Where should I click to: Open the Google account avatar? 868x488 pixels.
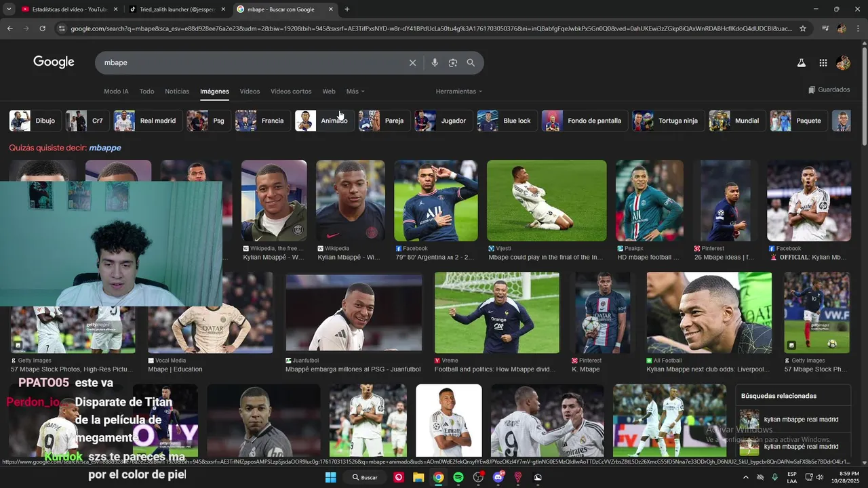(843, 62)
